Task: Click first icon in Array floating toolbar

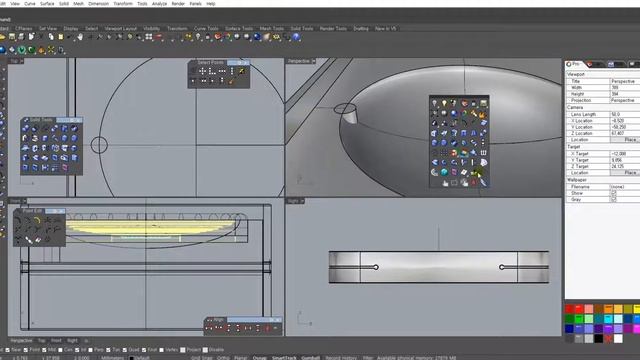Action: [209, 328]
